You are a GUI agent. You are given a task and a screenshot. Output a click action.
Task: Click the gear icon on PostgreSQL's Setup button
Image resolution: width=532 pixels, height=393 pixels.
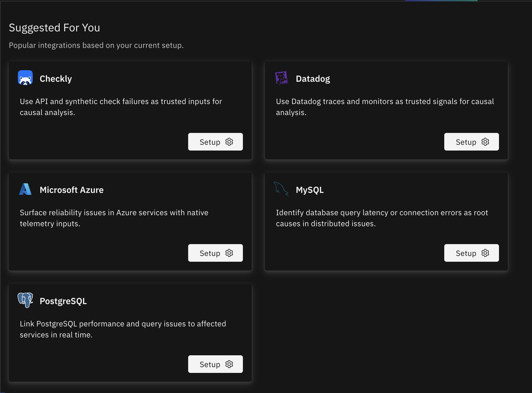pos(229,364)
